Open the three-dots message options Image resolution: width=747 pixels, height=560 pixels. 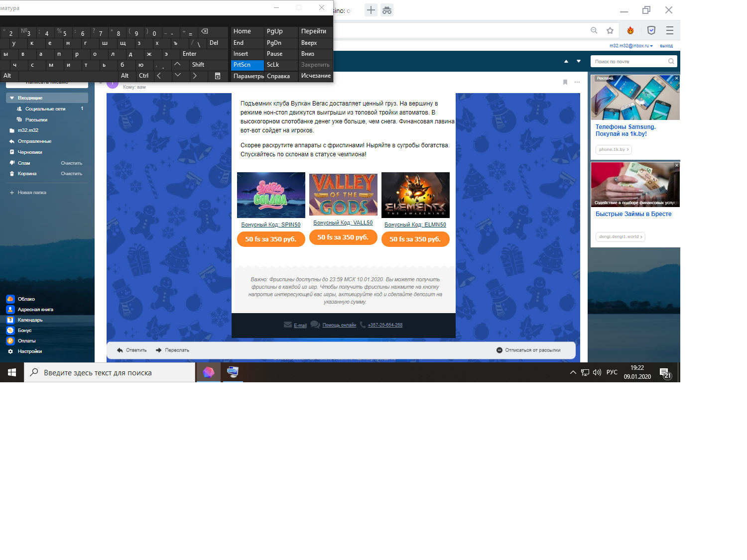point(577,82)
